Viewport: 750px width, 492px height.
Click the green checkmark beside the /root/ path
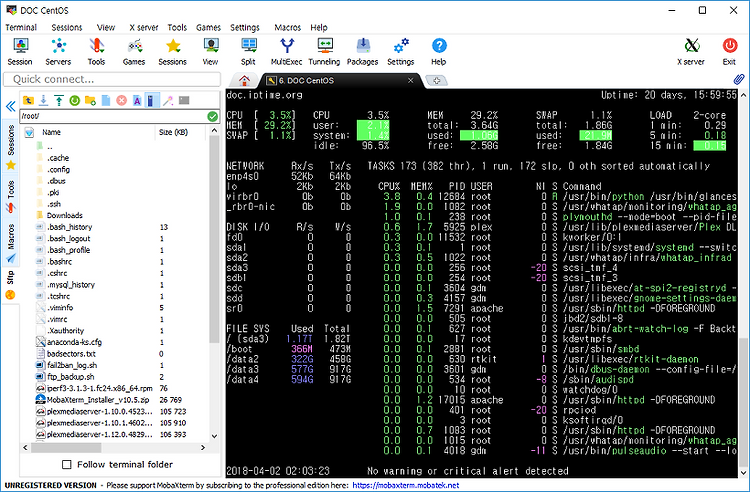click(x=212, y=116)
